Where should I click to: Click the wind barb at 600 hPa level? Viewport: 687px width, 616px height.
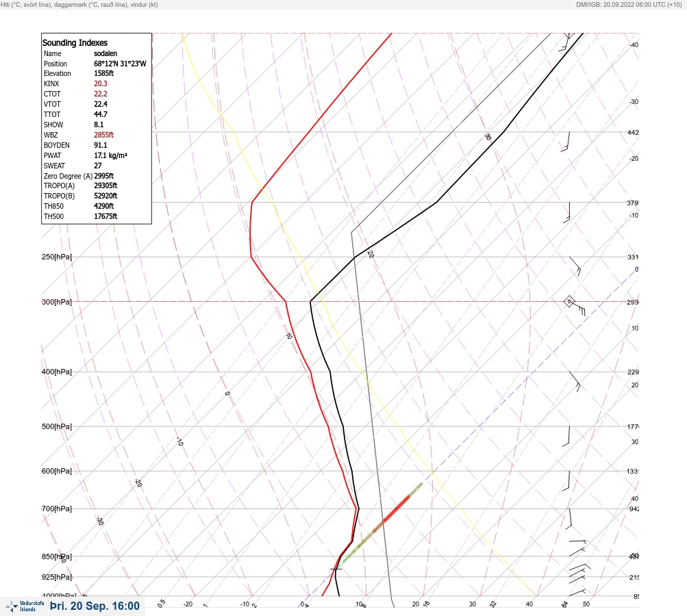[566, 480]
